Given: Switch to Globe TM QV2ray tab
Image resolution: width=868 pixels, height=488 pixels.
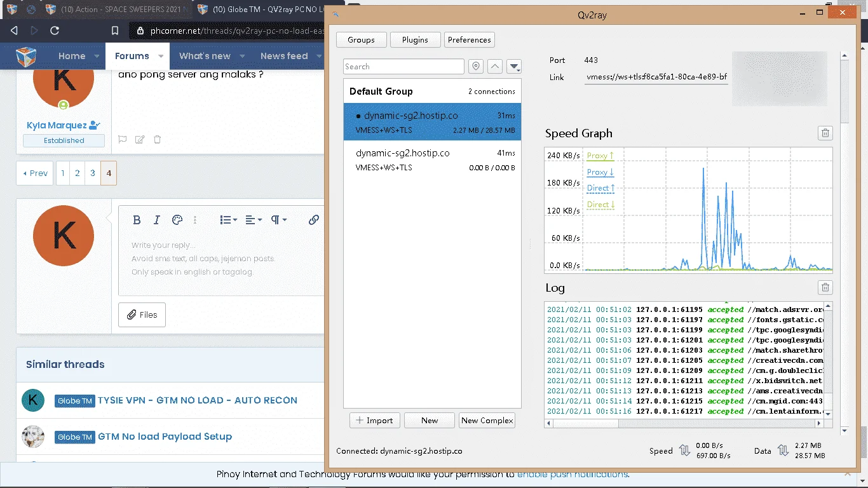Looking at the screenshot, I should pyautogui.click(x=259, y=10).
